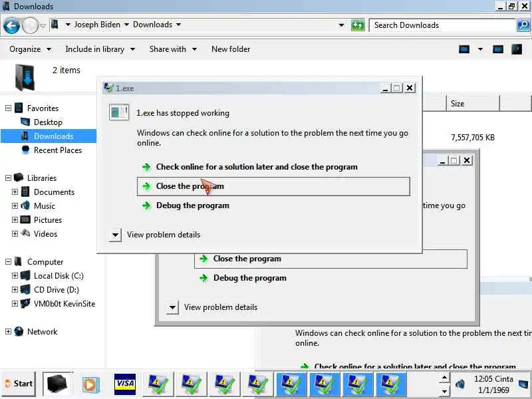Expand the Documents library

pos(15,192)
